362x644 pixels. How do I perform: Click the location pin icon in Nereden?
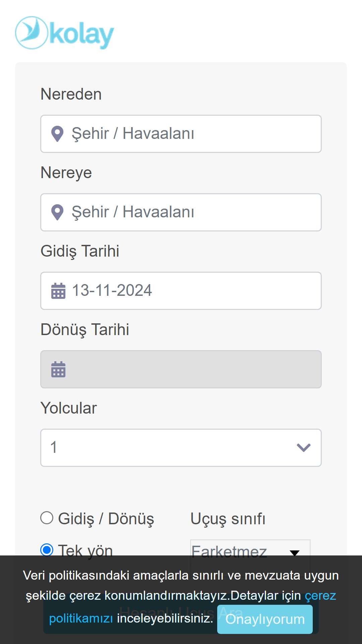pos(57,134)
